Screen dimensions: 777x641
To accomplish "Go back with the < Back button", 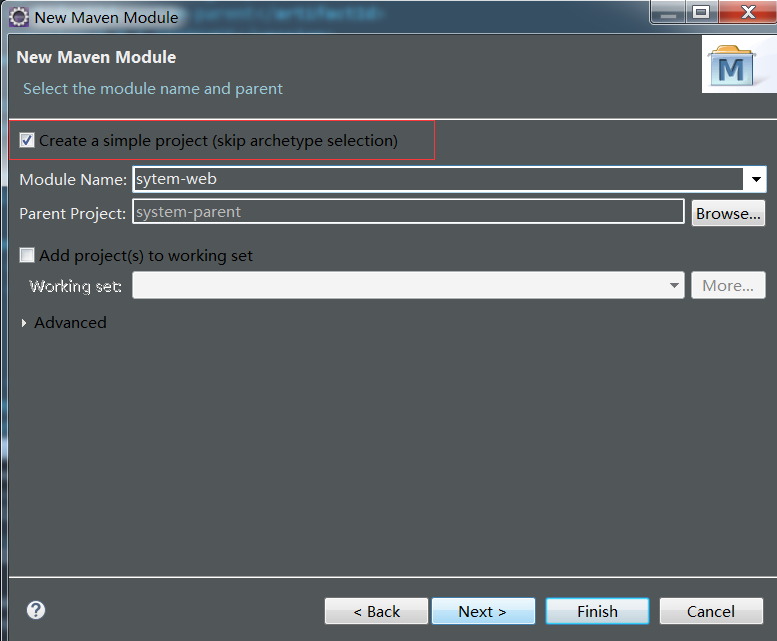I will click(376, 611).
